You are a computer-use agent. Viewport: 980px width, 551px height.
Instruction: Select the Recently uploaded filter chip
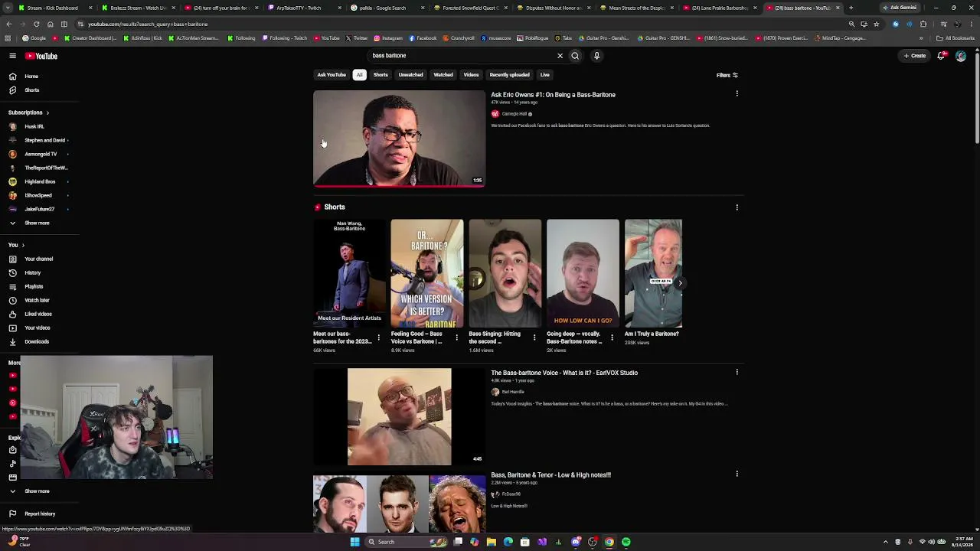point(509,75)
